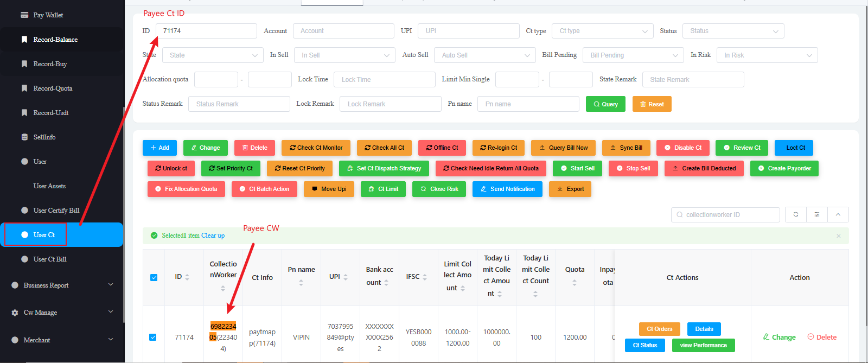Toggle the select-all header checkbox
Image resolution: width=868 pixels, height=363 pixels.
[154, 277]
